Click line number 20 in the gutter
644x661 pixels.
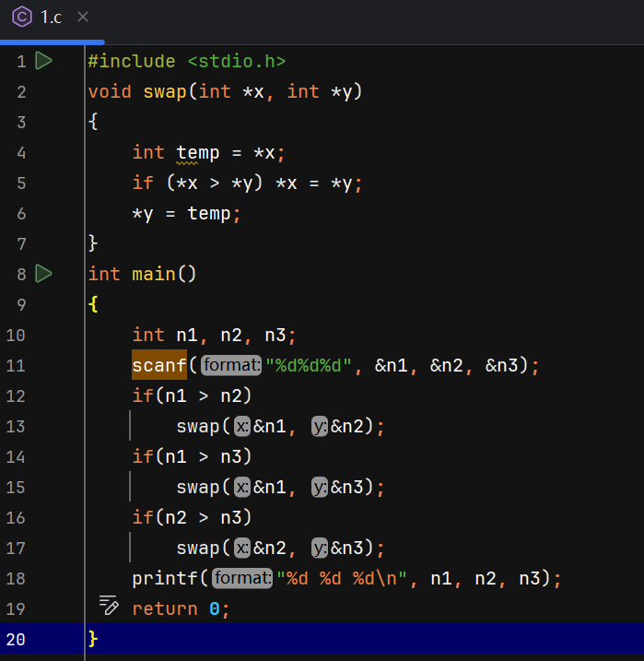(x=16, y=639)
